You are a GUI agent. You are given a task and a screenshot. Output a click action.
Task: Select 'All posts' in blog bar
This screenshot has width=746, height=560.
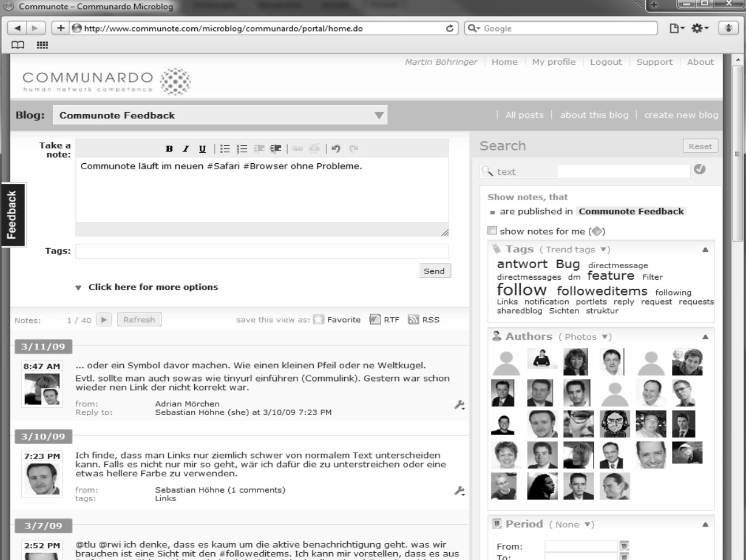524,115
